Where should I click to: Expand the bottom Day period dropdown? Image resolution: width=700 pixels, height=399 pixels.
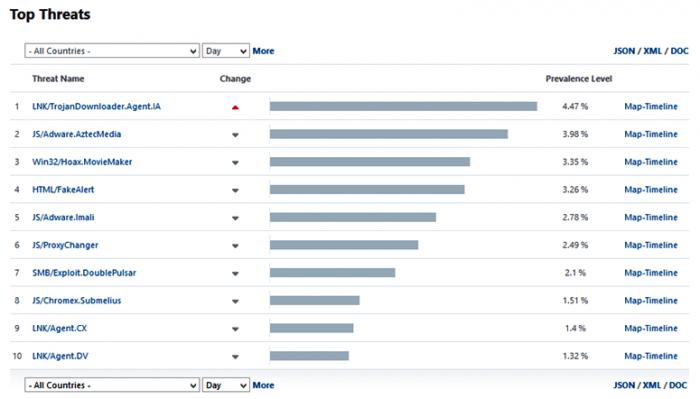[x=225, y=385]
